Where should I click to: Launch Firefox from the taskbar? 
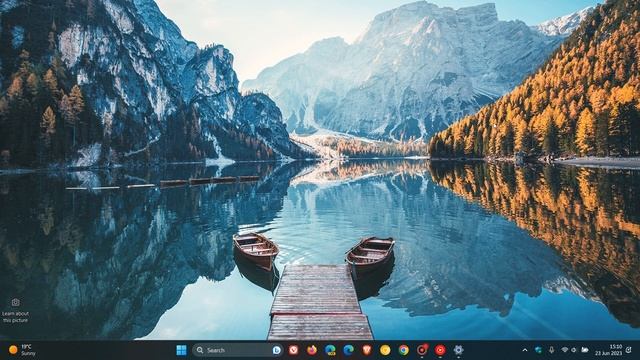tap(312, 350)
